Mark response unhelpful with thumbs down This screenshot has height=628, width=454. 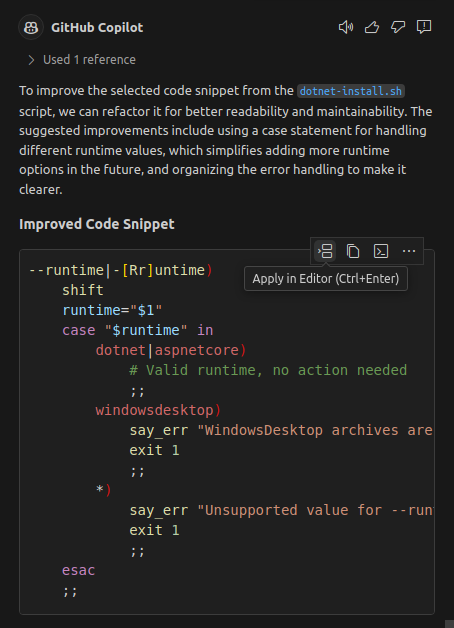coord(398,27)
